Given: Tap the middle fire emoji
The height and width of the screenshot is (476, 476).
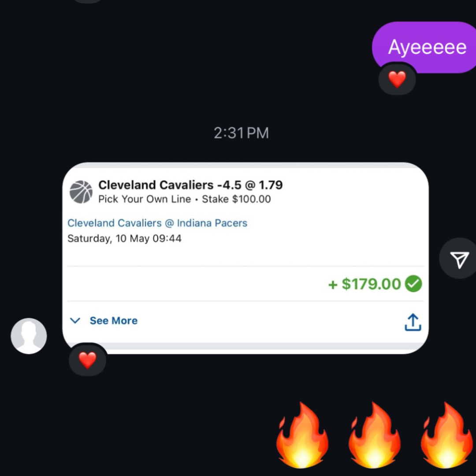Looking at the screenshot, I should [x=374, y=435].
